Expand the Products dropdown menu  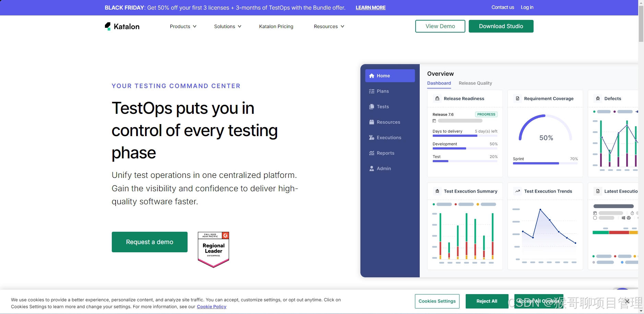coord(183,26)
